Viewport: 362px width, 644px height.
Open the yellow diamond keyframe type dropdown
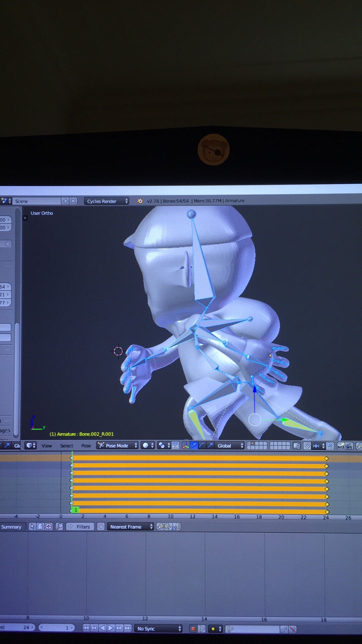215,629
